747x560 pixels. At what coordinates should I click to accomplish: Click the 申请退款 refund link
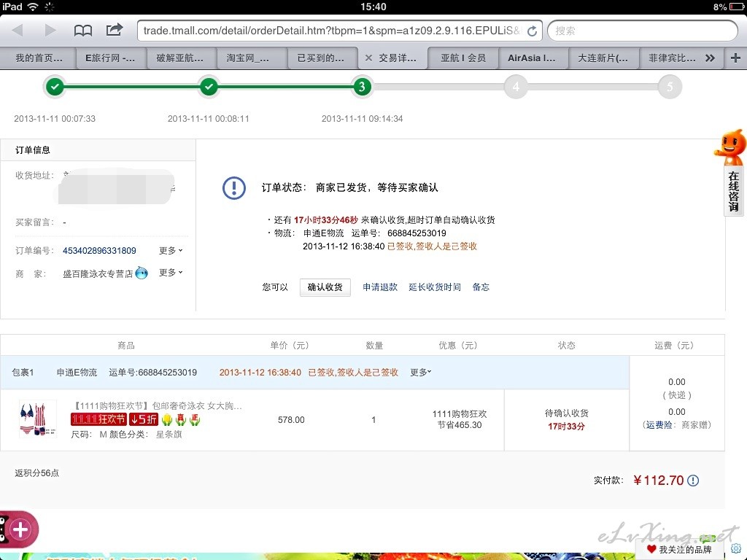pyautogui.click(x=379, y=287)
